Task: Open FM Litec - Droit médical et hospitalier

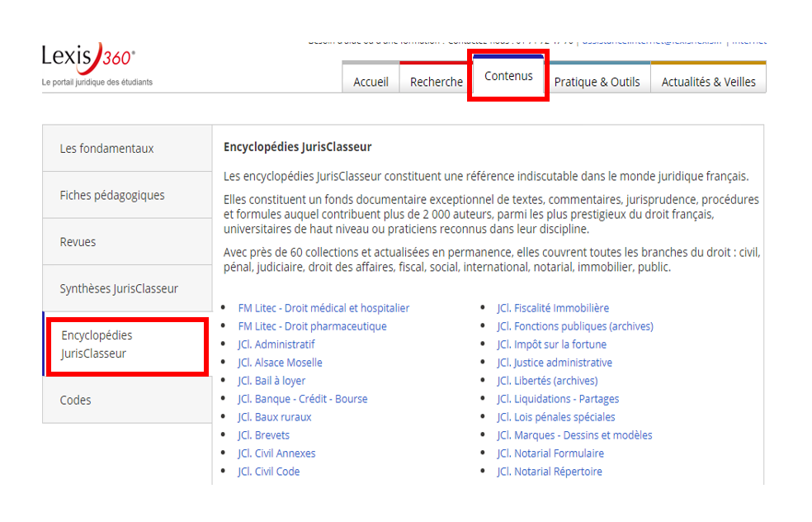Action: (x=323, y=308)
